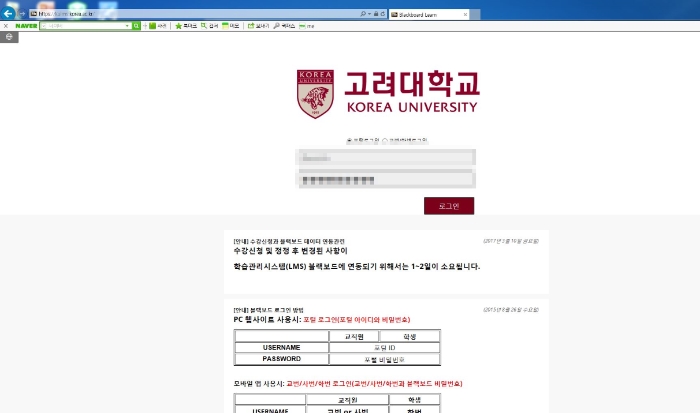This screenshot has height=413, width=700.
Task: Click the Korea University crest logo
Action: click(315, 94)
